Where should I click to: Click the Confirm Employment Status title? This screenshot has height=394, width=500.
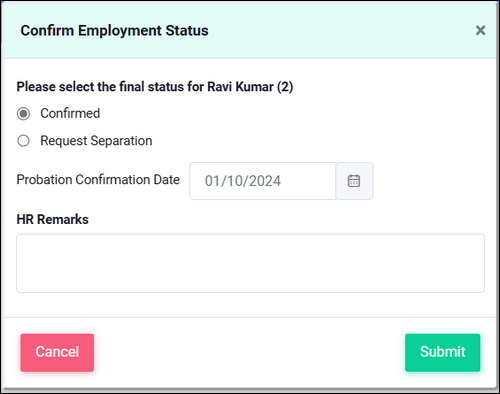114,31
